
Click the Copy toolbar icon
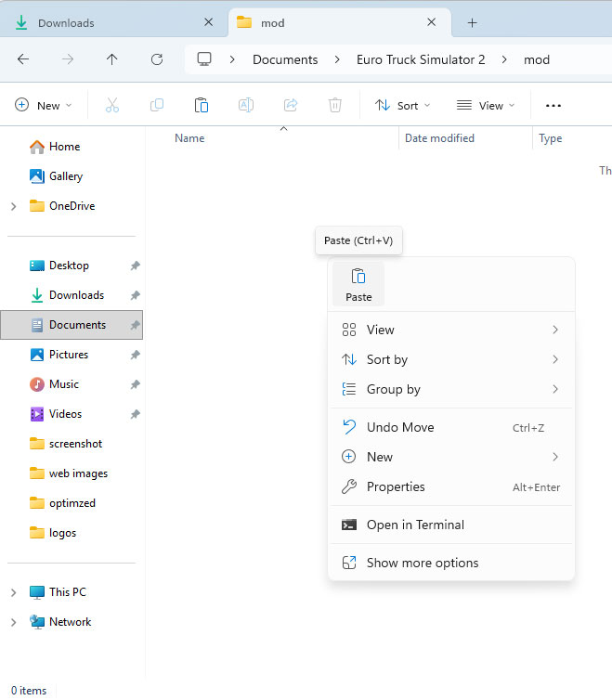[x=157, y=105]
